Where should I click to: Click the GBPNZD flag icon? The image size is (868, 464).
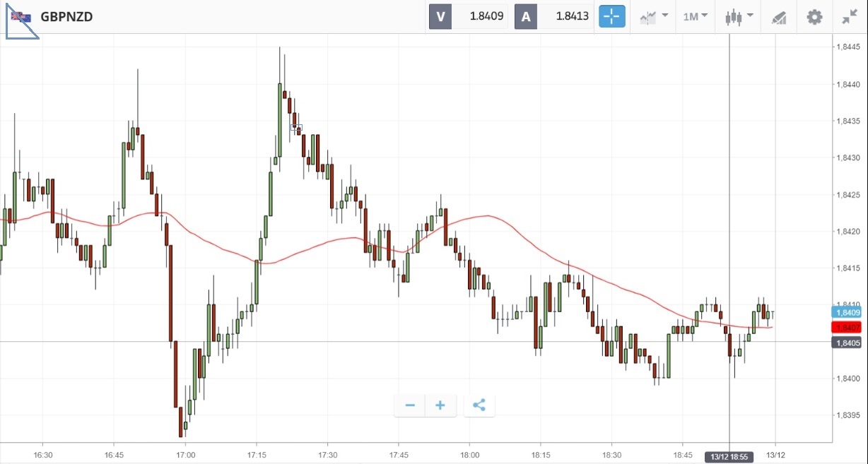20,16
